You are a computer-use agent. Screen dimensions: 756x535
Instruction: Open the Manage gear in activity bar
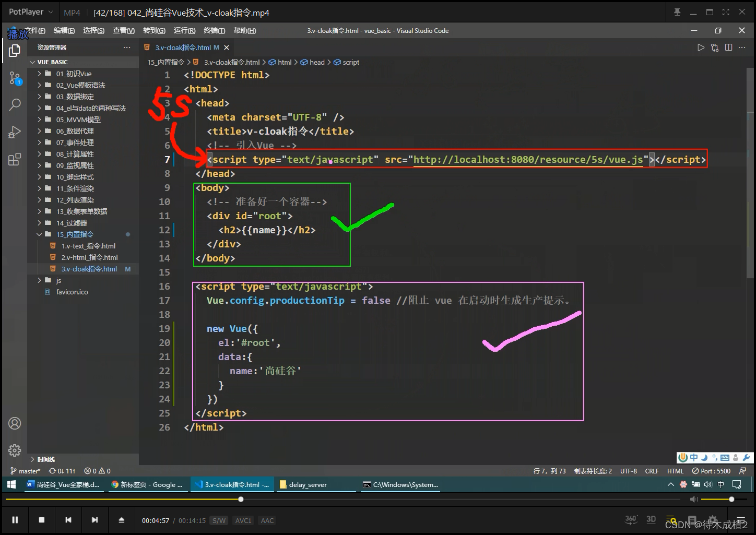click(x=15, y=450)
